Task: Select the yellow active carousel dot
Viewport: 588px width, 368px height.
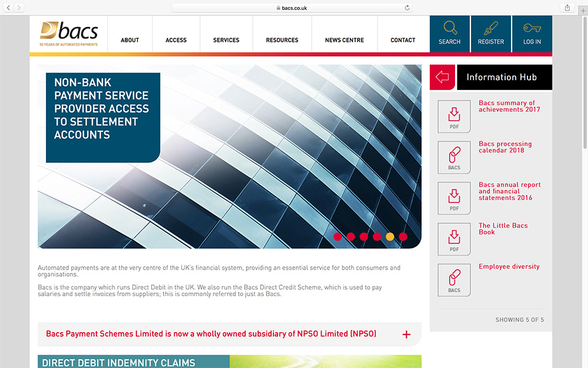Action: [390, 237]
